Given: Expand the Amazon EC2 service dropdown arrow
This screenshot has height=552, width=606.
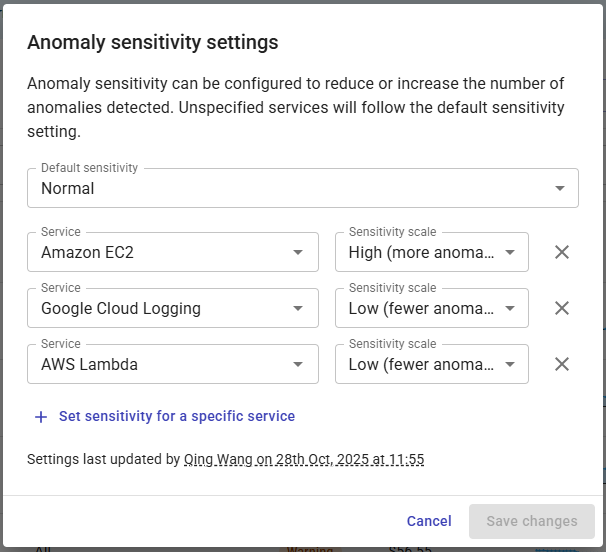Looking at the screenshot, I should [x=298, y=253].
